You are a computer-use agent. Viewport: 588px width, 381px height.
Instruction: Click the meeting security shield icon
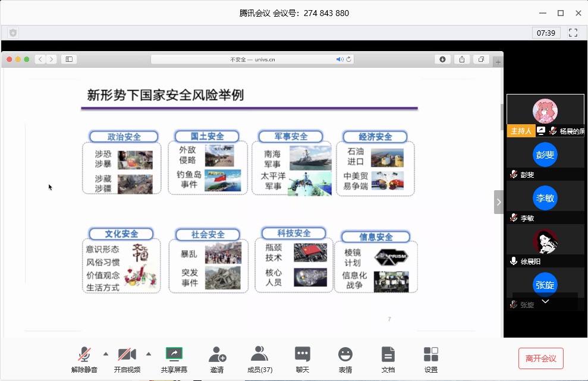coord(13,33)
